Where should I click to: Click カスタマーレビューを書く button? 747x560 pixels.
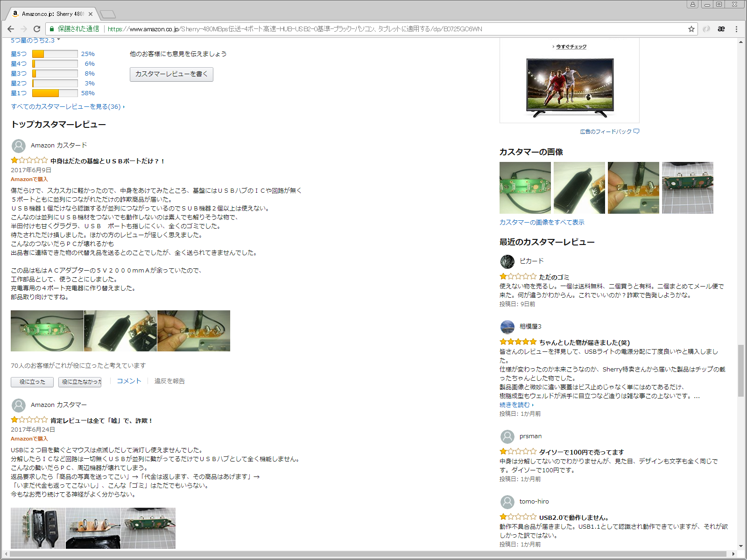point(171,74)
